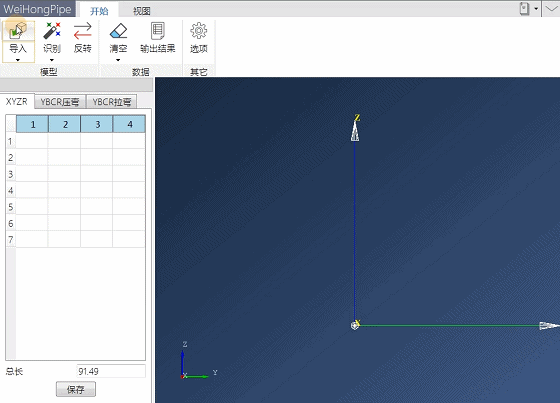The height and width of the screenshot is (403, 560).
Task: Select the 识别 recognize wand icon
Action: click(52, 31)
